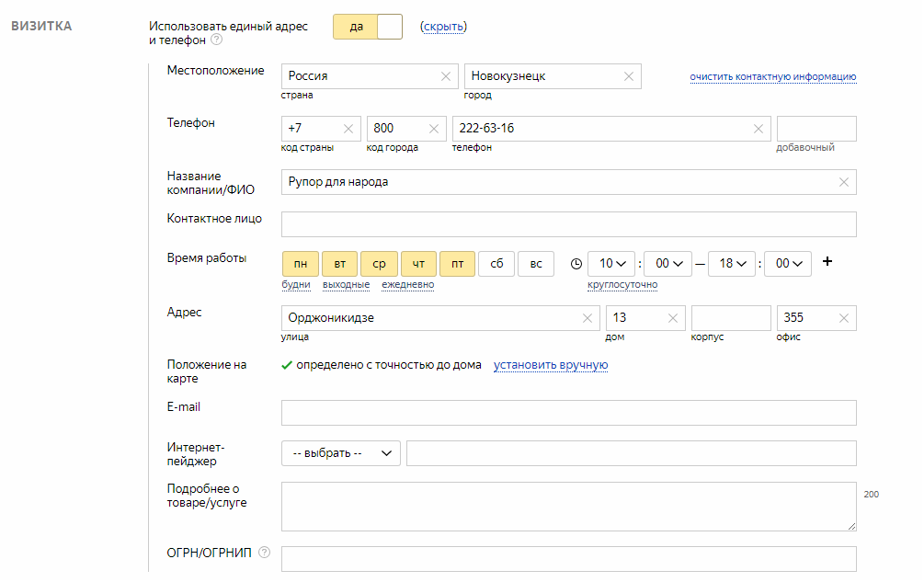Toggle Tuesday 'вт' working day

tap(339, 264)
